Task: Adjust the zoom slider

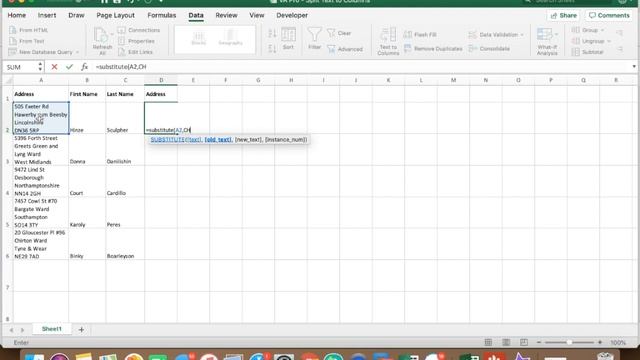Action: point(569,342)
